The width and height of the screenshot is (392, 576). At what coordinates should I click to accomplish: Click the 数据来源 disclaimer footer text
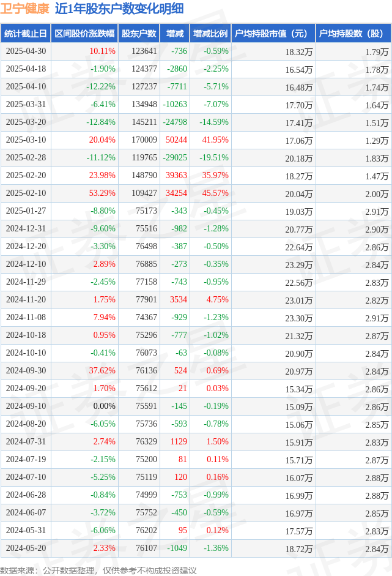[x=98, y=570]
